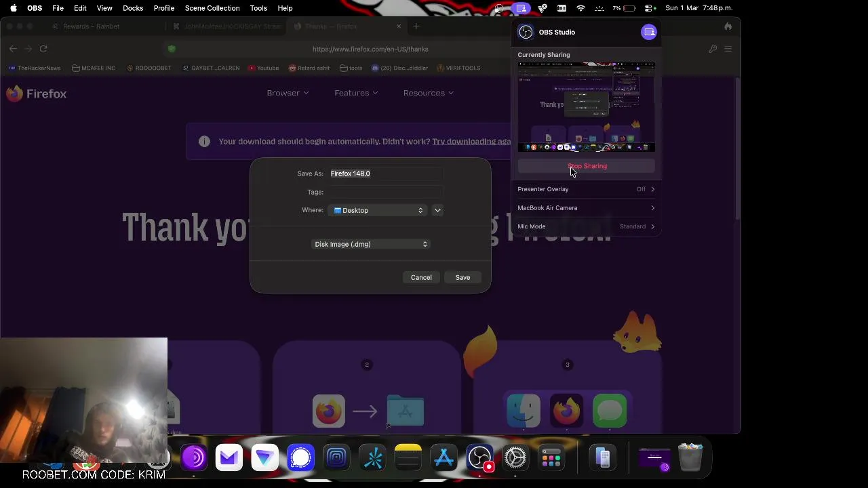Open TheHackerNews bookmark
The image size is (868, 488).
click(34, 68)
